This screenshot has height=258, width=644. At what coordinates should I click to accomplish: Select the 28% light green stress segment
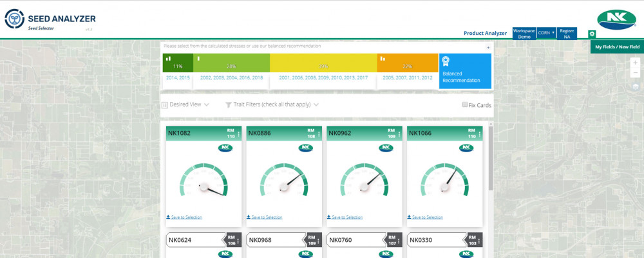[x=231, y=63]
